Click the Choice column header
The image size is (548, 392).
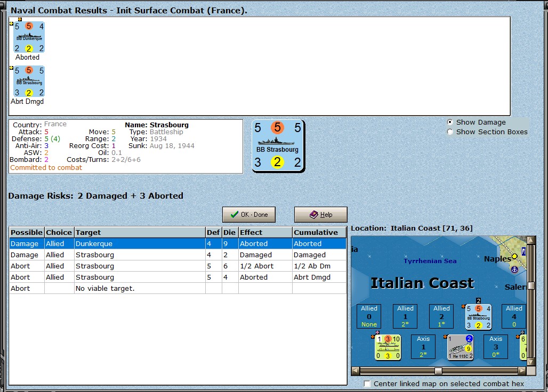(x=59, y=232)
